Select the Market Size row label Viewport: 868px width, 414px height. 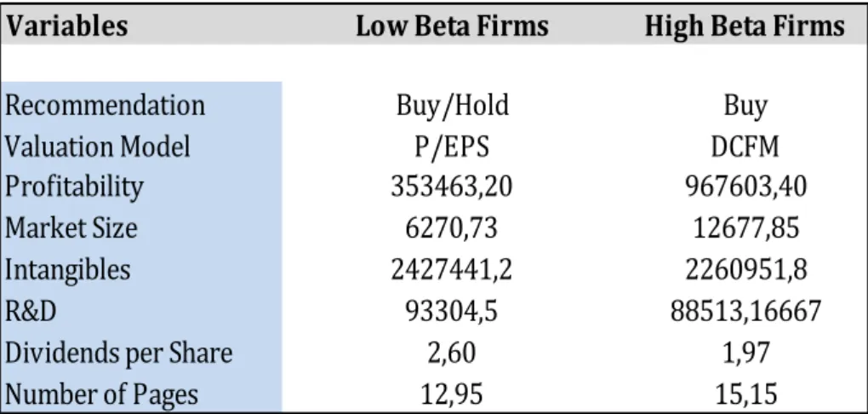71,227
